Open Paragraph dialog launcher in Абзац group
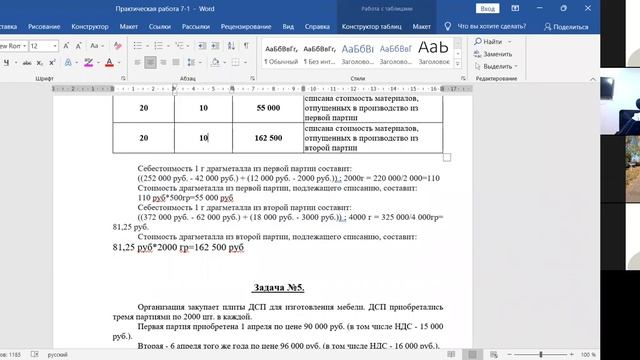This screenshot has width=640, height=360. (253, 78)
